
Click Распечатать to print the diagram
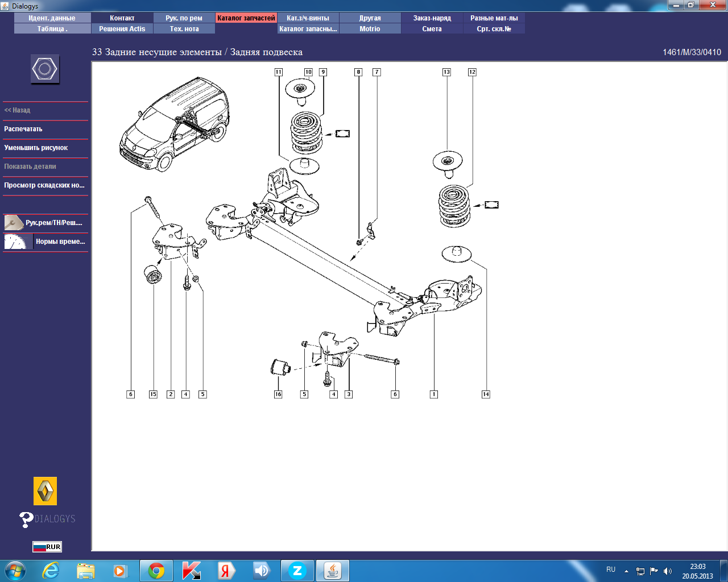[45, 129]
